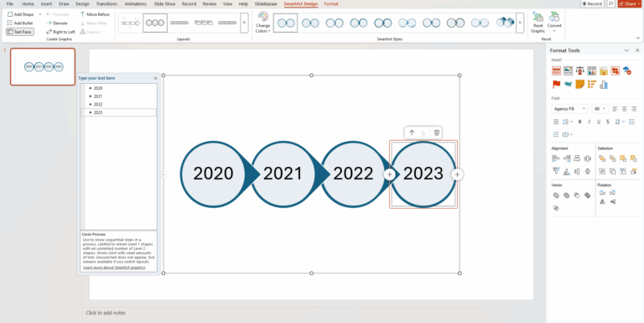Open the Convert dropdown
Viewport: 644px width, 323px height.
coord(554,23)
